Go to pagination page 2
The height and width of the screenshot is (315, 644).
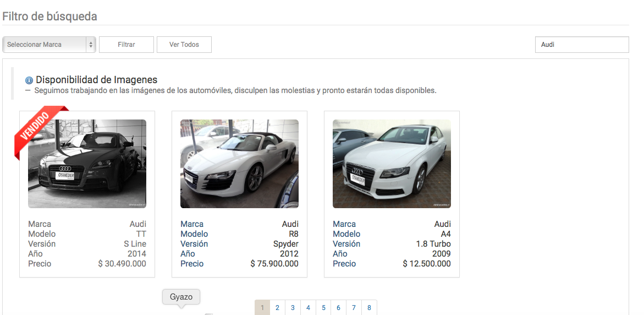pyautogui.click(x=277, y=308)
